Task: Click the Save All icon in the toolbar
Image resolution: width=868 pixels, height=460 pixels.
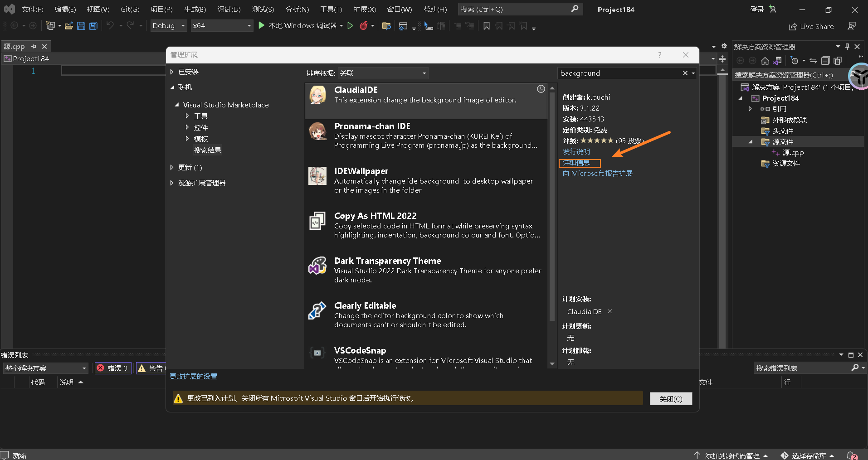Action: click(93, 26)
